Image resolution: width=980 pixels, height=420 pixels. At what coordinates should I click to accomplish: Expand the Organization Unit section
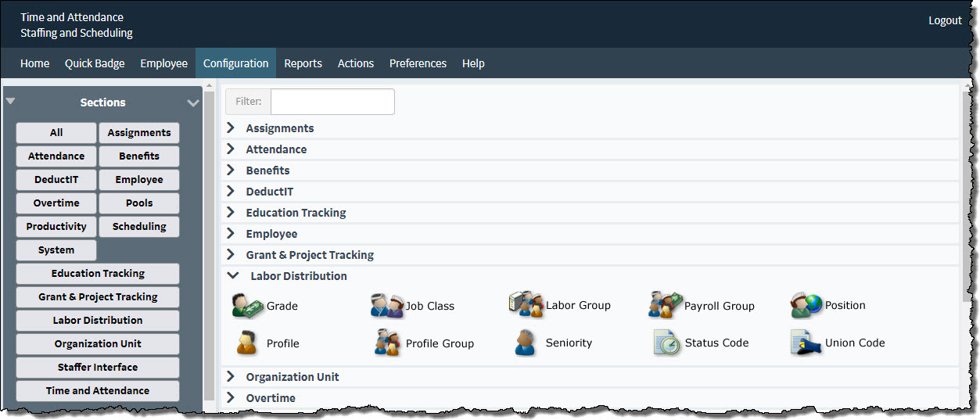(x=231, y=376)
